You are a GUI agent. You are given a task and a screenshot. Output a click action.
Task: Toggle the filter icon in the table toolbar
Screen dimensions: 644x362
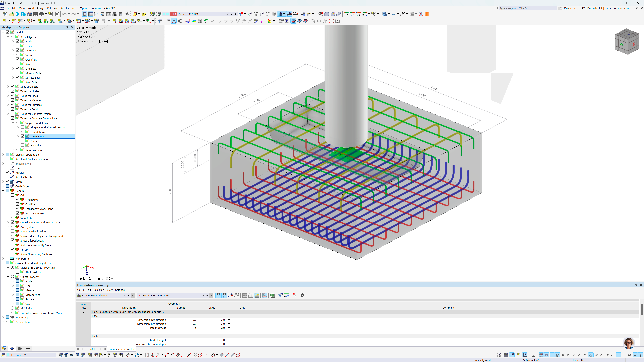280,295
